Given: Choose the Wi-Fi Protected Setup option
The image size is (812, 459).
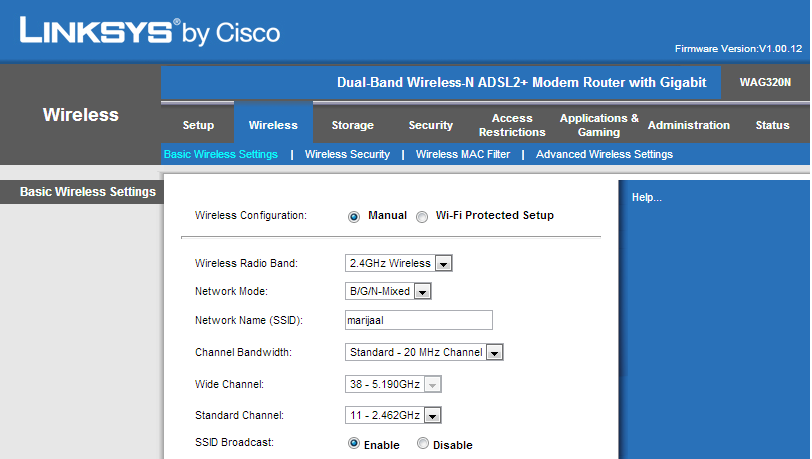Looking at the screenshot, I should (x=422, y=216).
